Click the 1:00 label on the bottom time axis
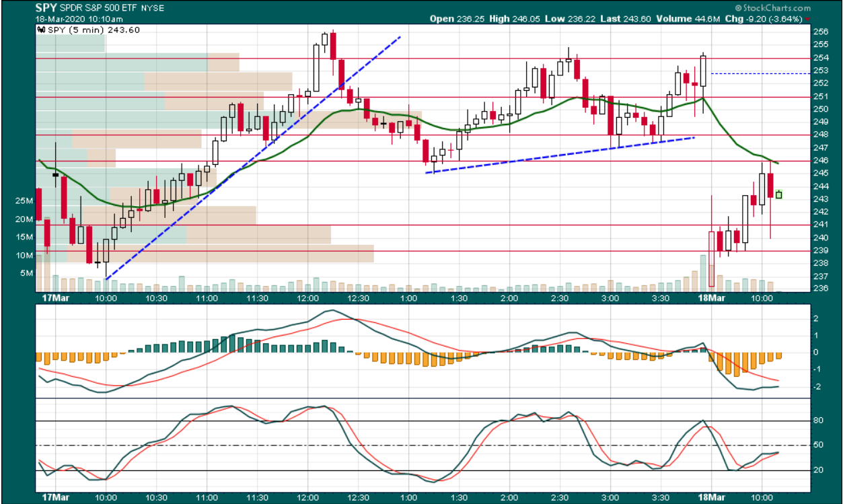 (408, 499)
